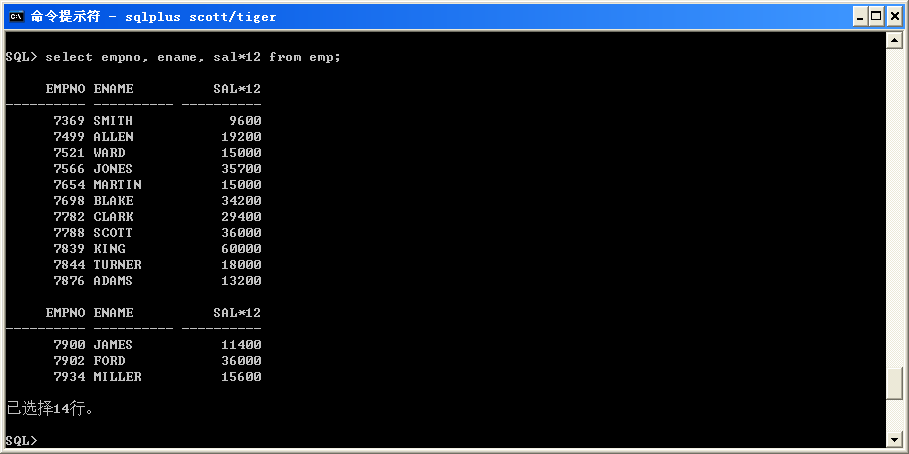Minimize the sqlplus command prompt window
The image size is (909, 454).
click(860, 16)
